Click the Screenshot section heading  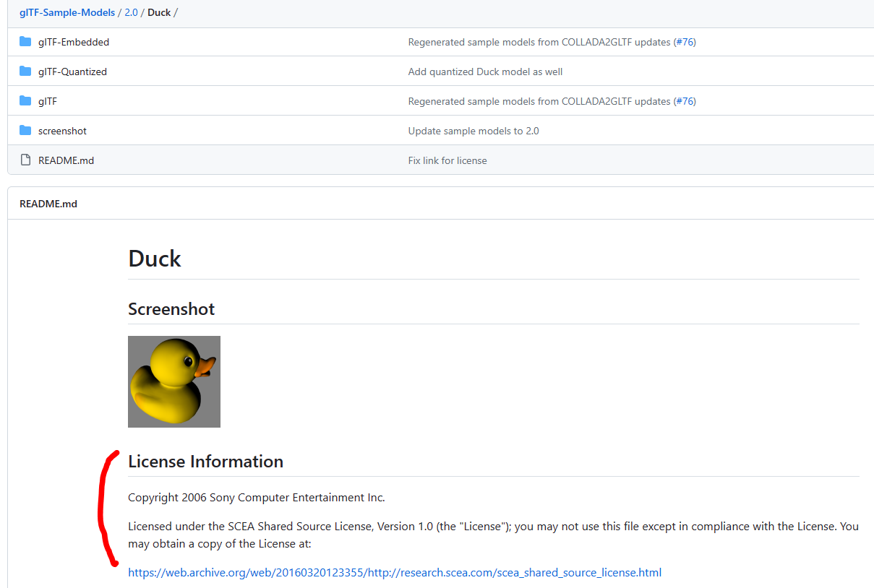[171, 309]
